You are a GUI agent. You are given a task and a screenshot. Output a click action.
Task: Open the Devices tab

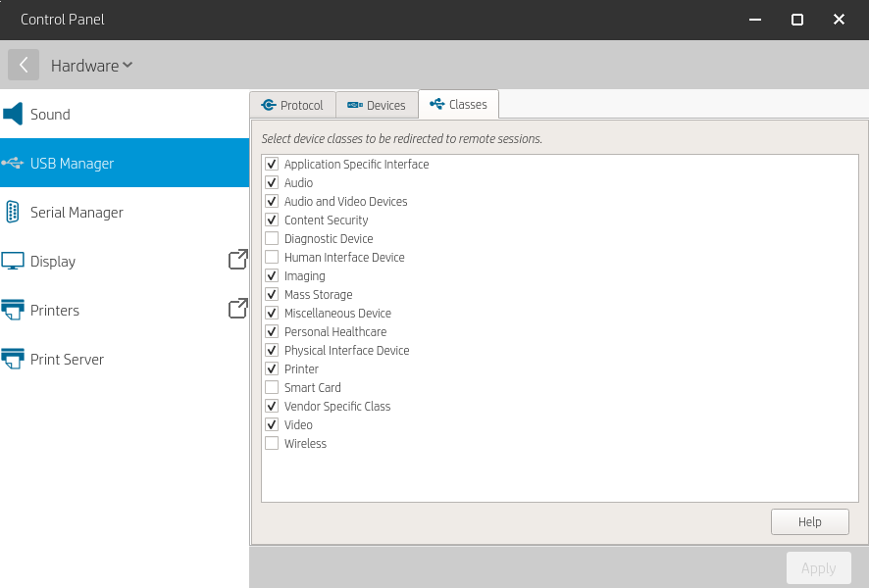(378, 104)
